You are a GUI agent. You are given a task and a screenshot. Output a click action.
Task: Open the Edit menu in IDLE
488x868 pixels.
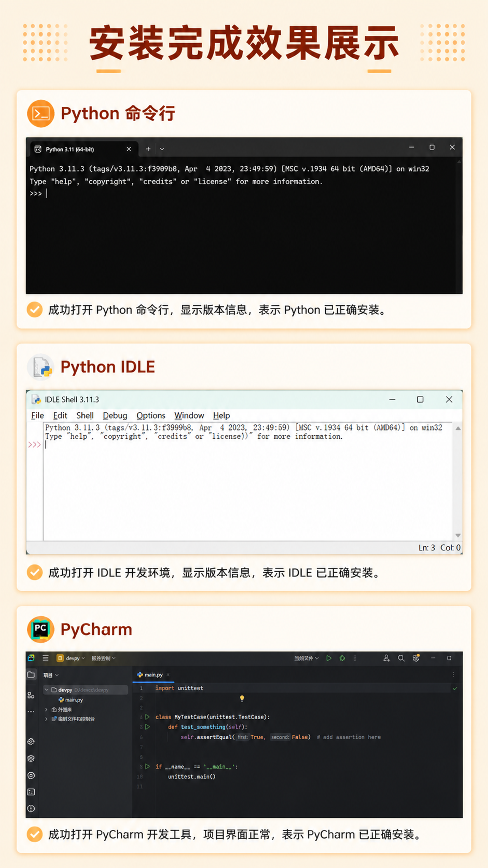click(x=60, y=416)
